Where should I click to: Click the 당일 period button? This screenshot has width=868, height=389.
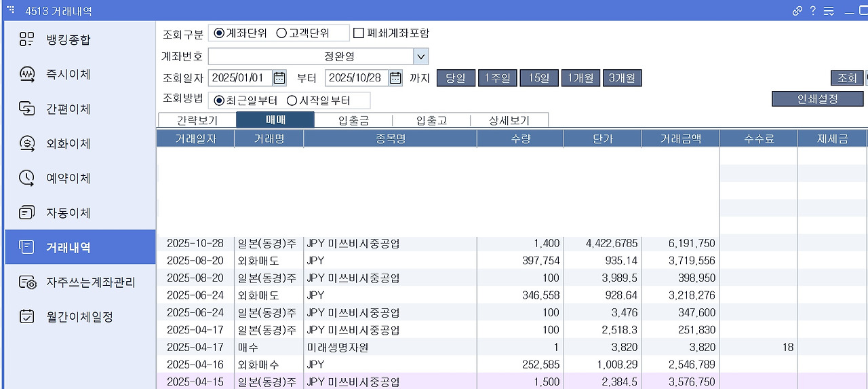click(x=456, y=78)
